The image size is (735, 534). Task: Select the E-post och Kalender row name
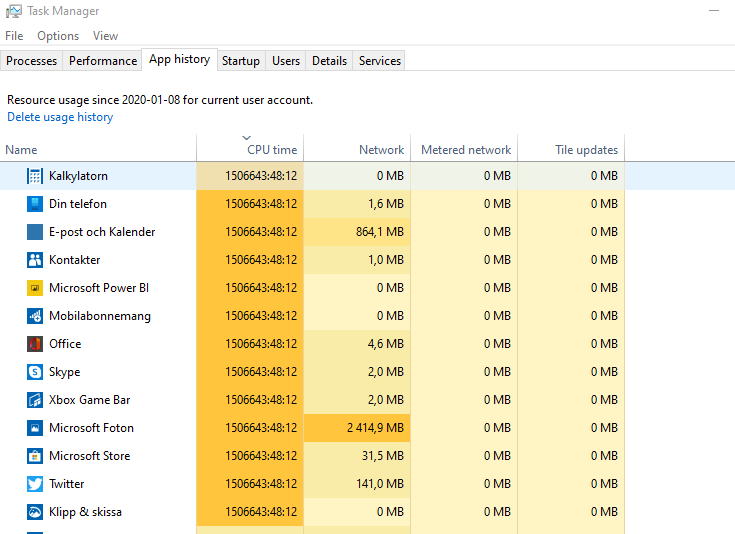click(x=102, y=232)
